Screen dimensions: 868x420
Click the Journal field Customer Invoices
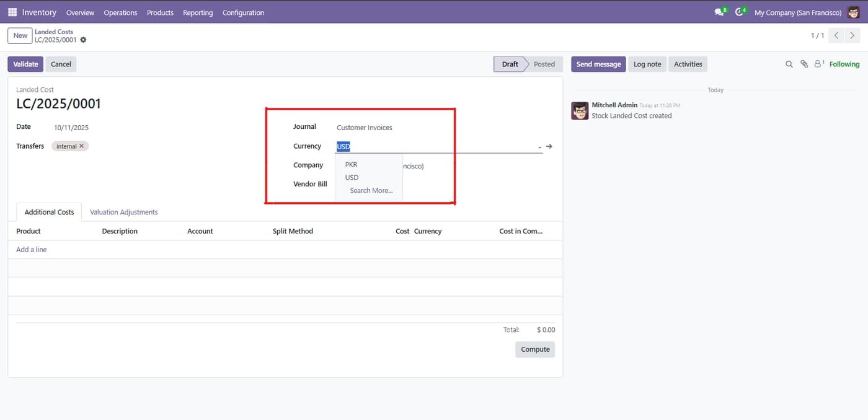pyautogui.click(x=365, y=128)
